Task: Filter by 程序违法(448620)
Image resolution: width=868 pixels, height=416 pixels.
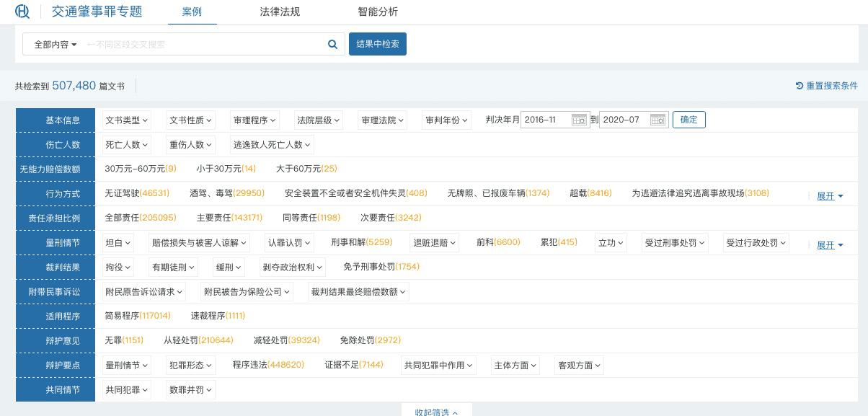Action: (268, 365)
